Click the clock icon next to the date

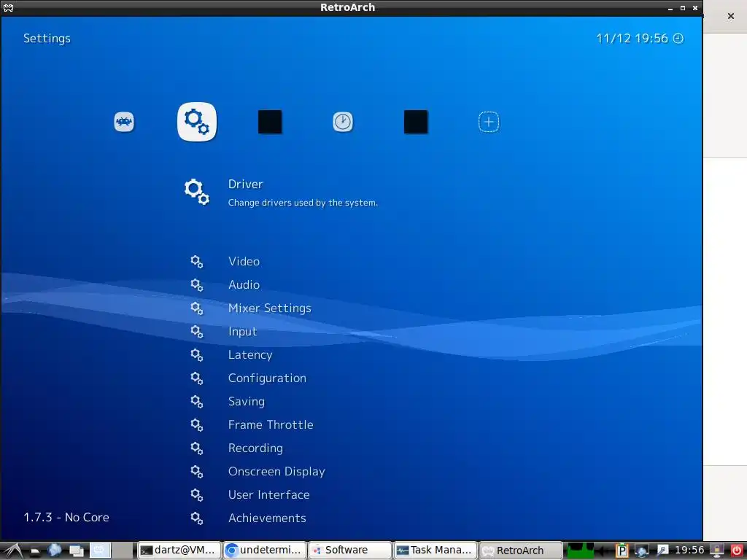[x=678, y=39]
